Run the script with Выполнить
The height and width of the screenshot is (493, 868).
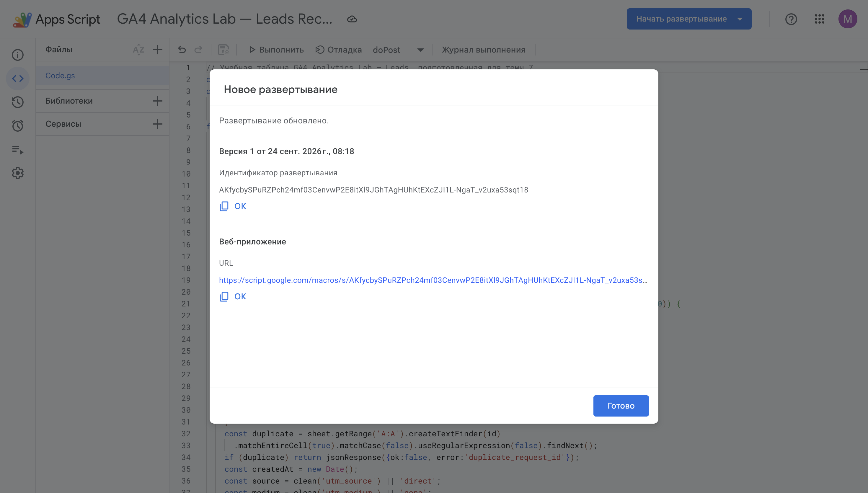276,50
